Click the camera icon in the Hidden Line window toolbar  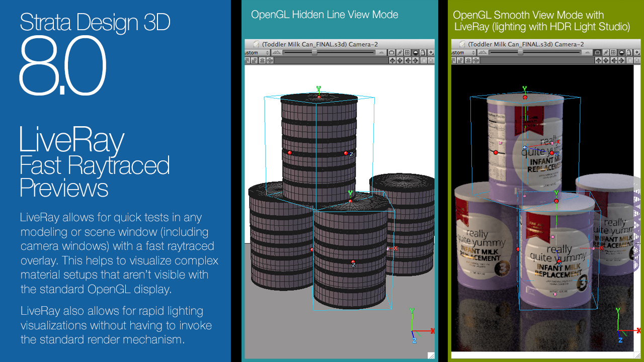click(x=391, y=53)
